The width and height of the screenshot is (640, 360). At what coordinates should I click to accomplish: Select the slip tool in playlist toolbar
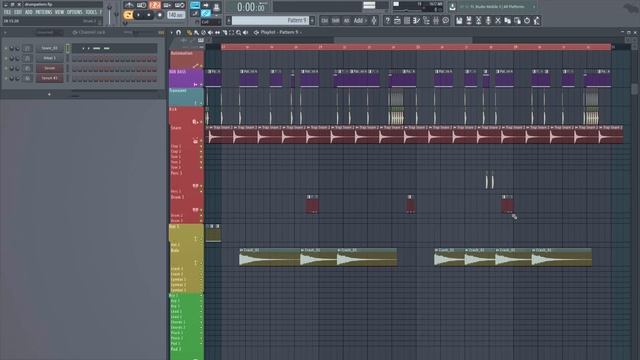217,32
